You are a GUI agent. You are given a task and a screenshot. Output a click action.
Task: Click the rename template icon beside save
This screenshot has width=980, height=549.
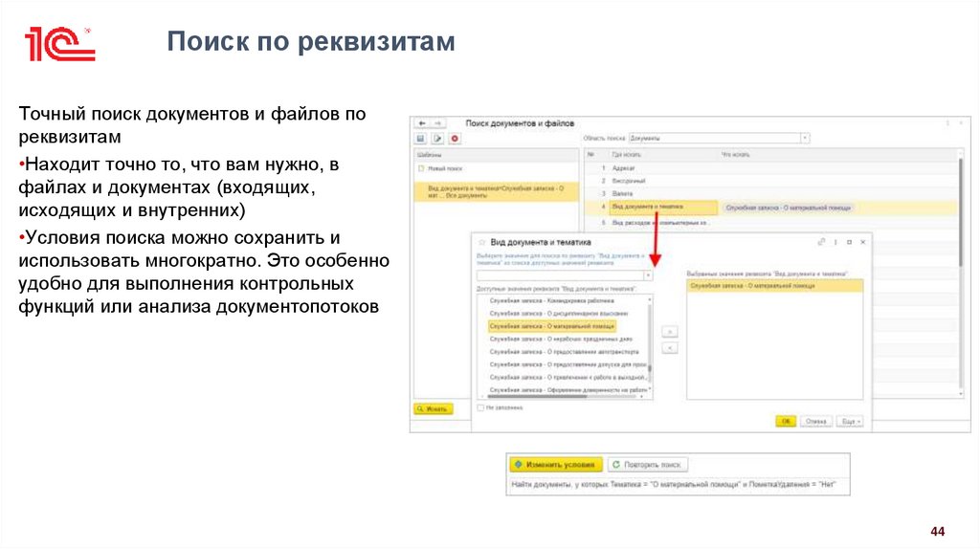click(437, 139)
